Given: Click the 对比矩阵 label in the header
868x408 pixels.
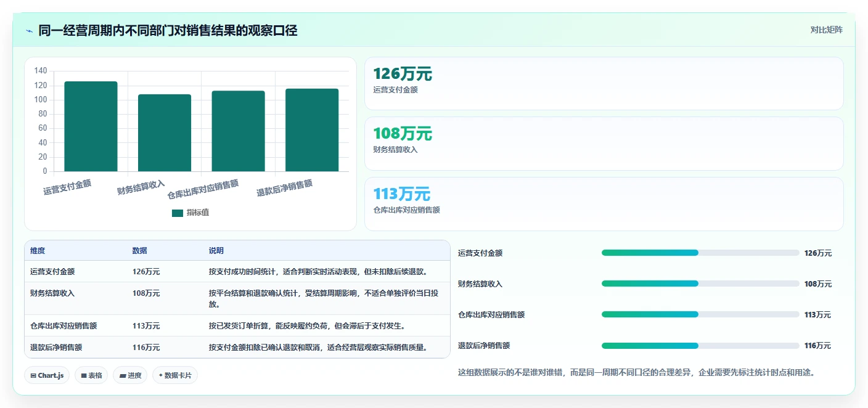Looking at the screenshot, I should pyautogui.click(x=826, y=30).
